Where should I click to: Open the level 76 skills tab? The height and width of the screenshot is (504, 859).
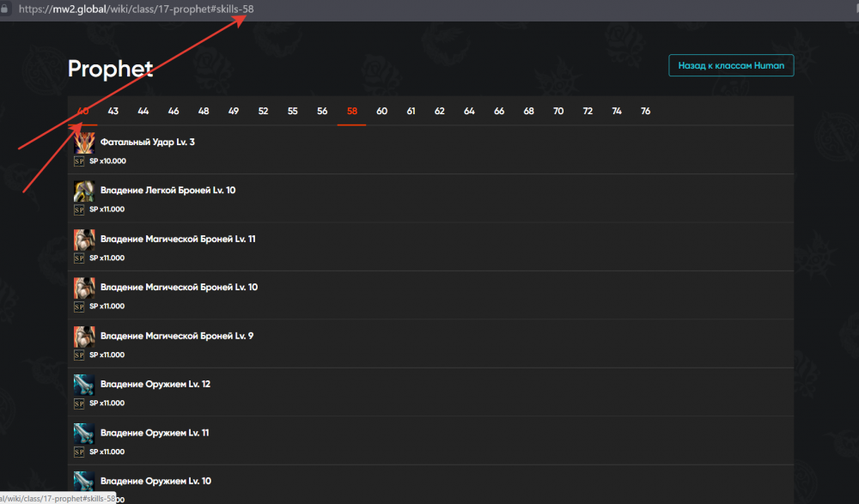point(645,112)
